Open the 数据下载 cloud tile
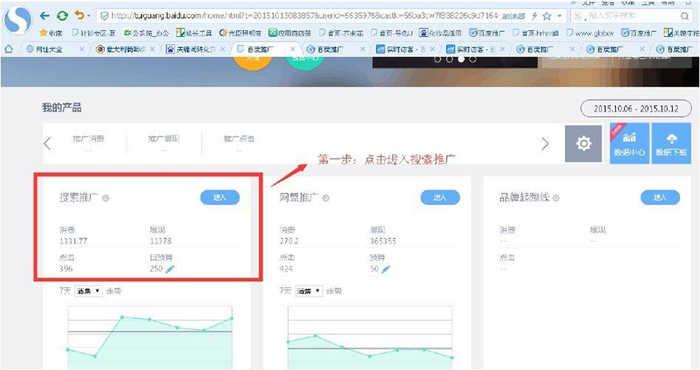This screenshot has width=700, height=370. click(671, 144)
